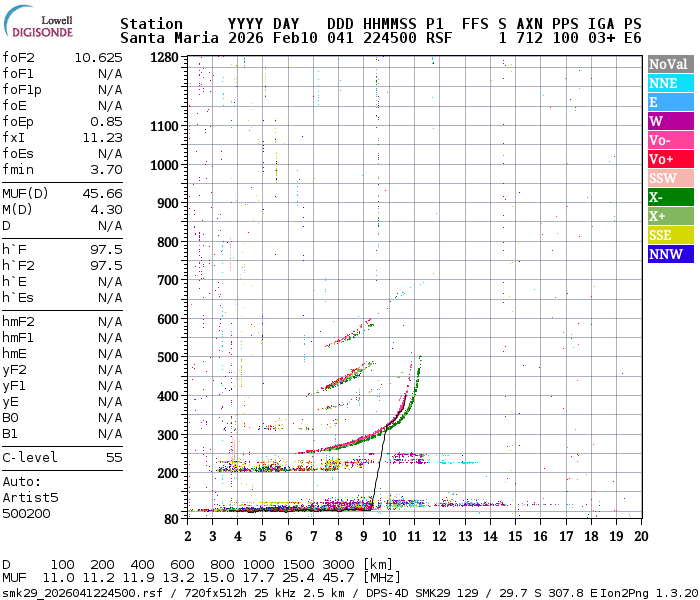Click the RSF program value
The image size is (700, 600).
[439, 38]
